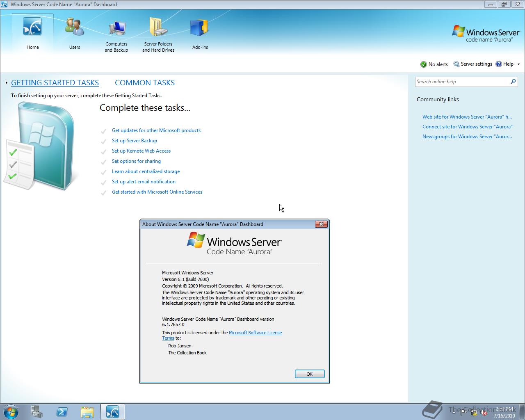Screen dimensions: 525x420
Task: Launch PowerShell from taskbar
Action: pyautogui.click(x=62, y=411)
